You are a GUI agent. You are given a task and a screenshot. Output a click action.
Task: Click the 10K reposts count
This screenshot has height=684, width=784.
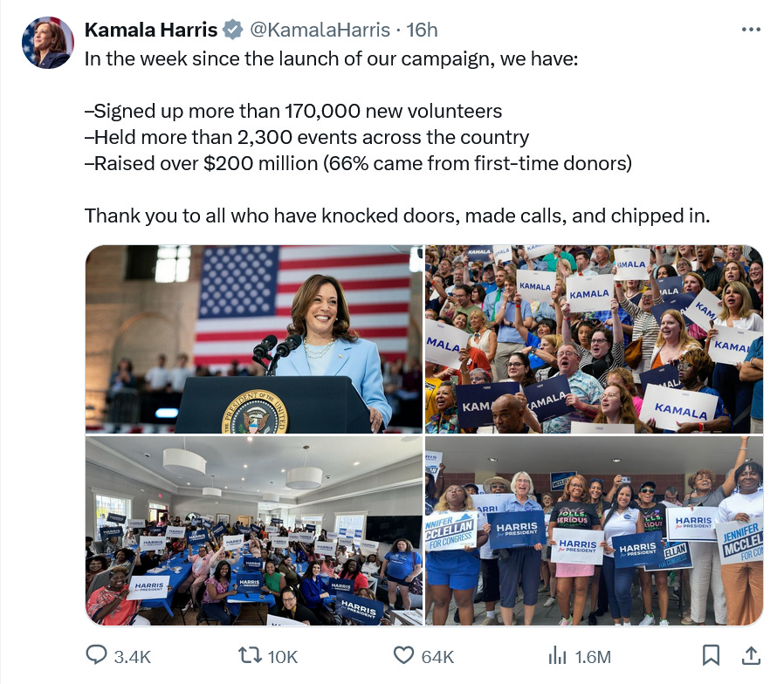283,657
